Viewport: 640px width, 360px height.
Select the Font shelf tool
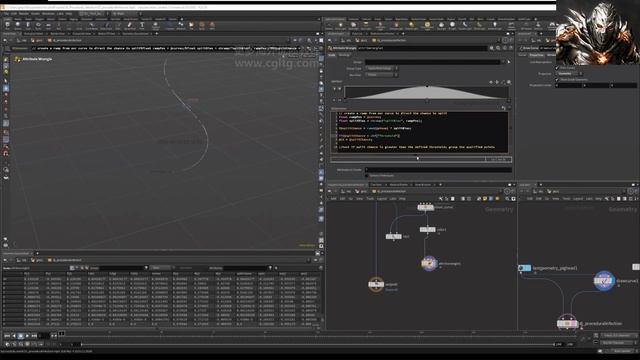[x=142, y=26]
